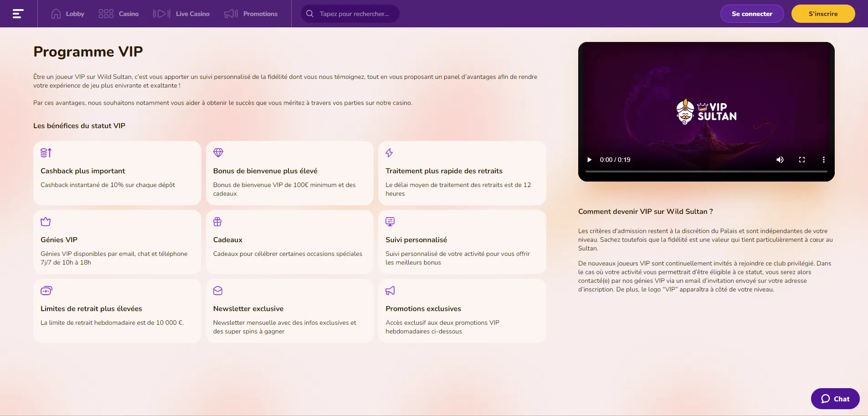Click the Casino grid icon
Screen dimensions: 868x416
click(x=106, y=14)
